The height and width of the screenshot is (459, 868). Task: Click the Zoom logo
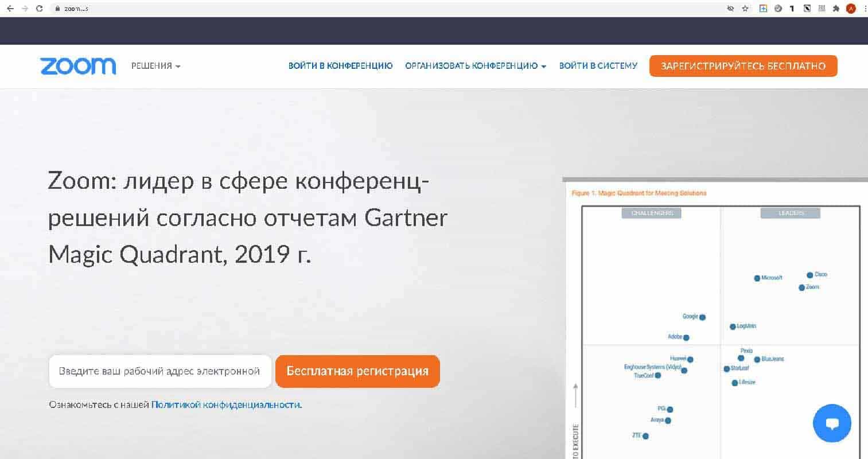[x=78, y=66]
